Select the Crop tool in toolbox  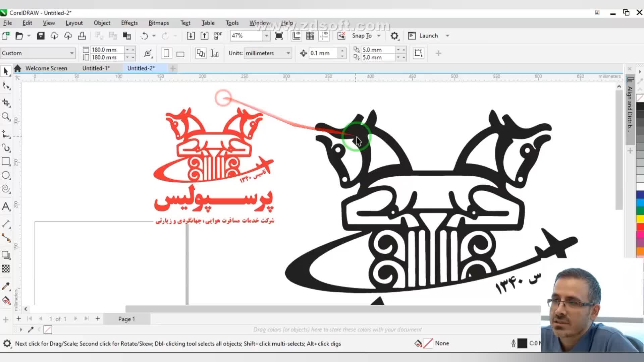pos(6,103)
